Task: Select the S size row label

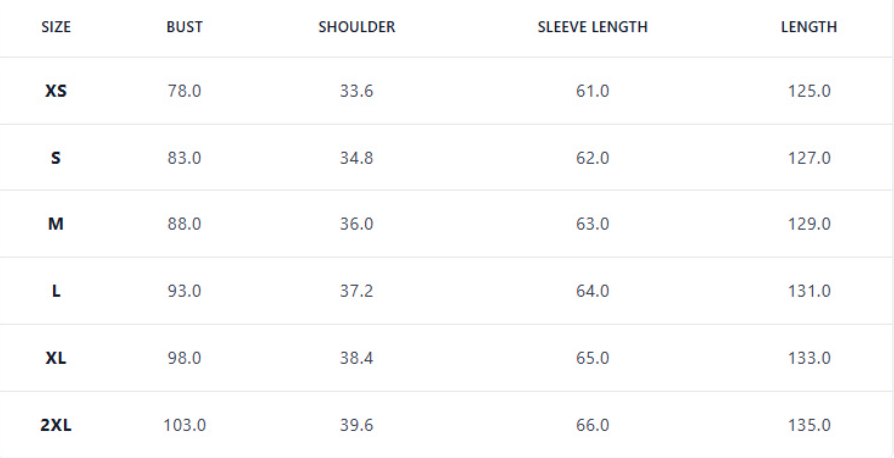Action: coord(56,158)
